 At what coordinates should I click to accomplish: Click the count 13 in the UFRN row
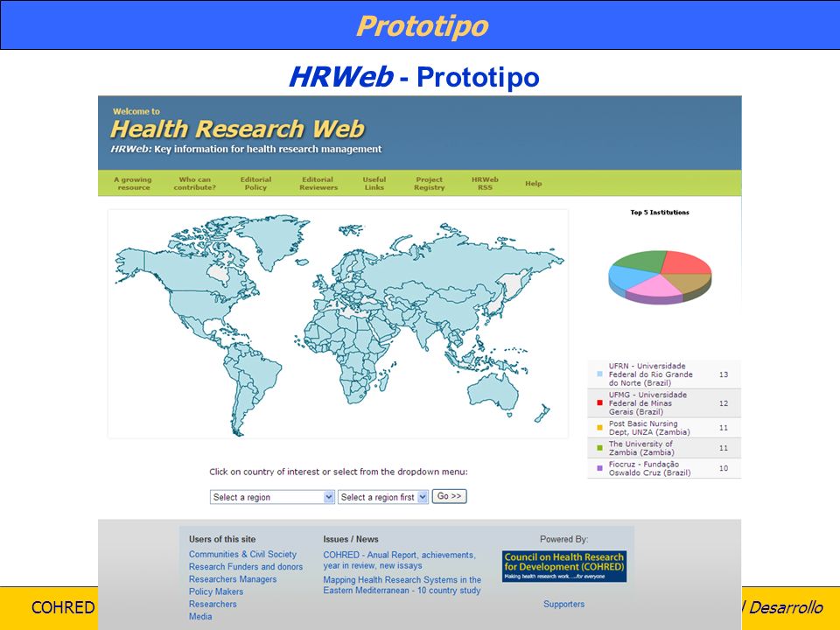point(724,374)
